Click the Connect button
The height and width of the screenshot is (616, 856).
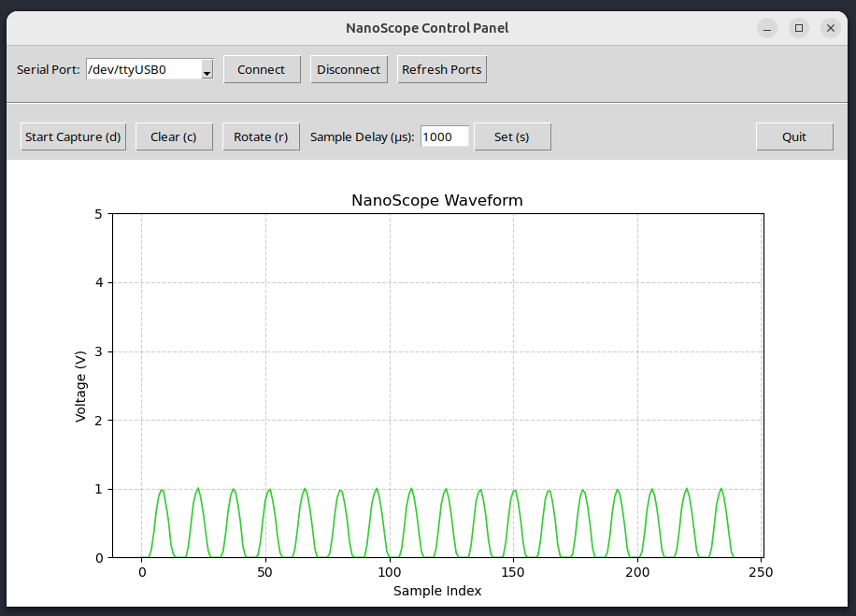coord(261,70)
